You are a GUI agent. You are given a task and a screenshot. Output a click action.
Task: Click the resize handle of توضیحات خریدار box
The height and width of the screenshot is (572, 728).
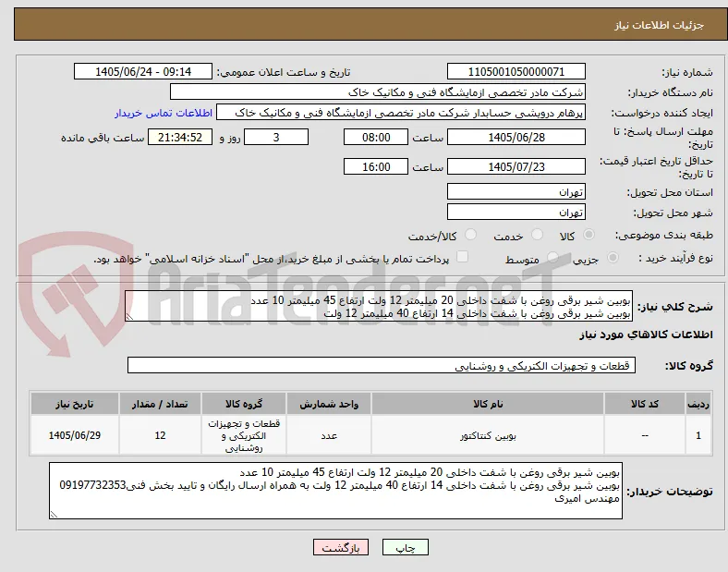54,515
